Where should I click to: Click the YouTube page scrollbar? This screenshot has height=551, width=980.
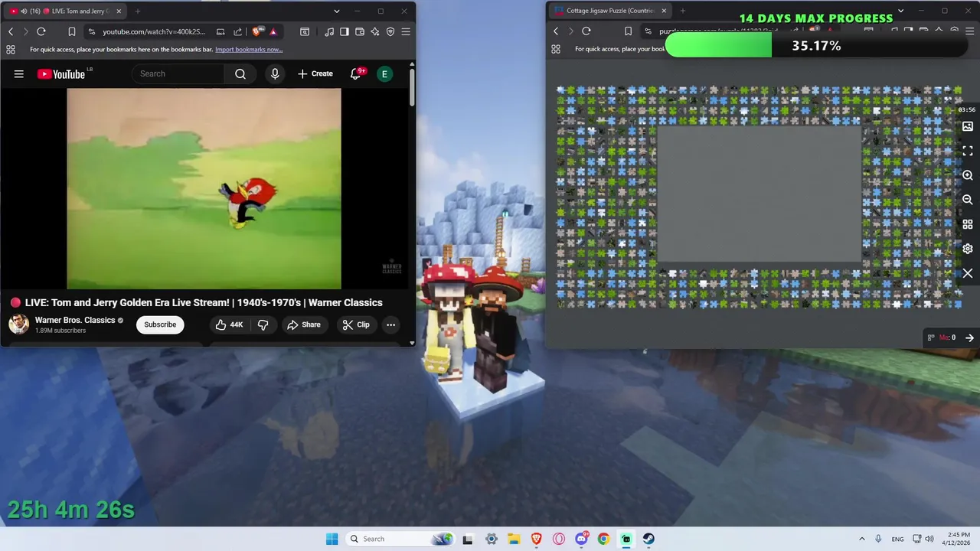click(412, 88)
